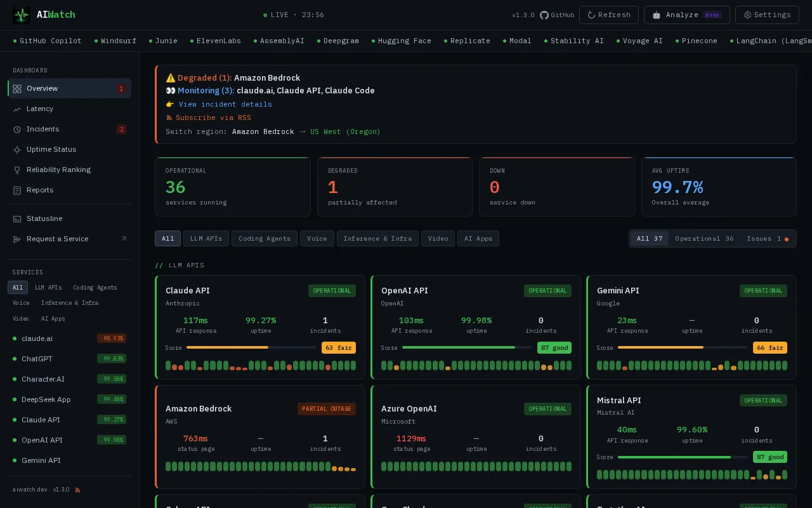The image size is (812, 508).
Task: Go to Incidents in the sidebar
Action: 70,129
